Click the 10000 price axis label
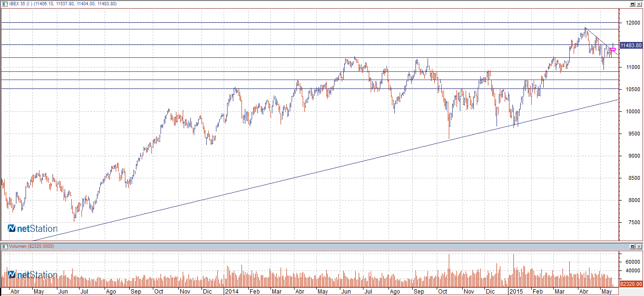This screenshot has height=296, width=644. pos(632,111)
